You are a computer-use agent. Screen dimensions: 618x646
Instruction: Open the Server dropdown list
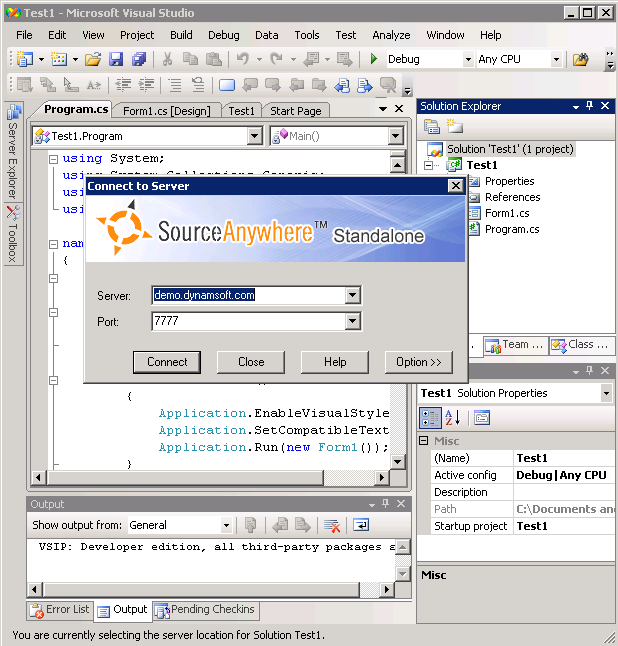point(352,295)
